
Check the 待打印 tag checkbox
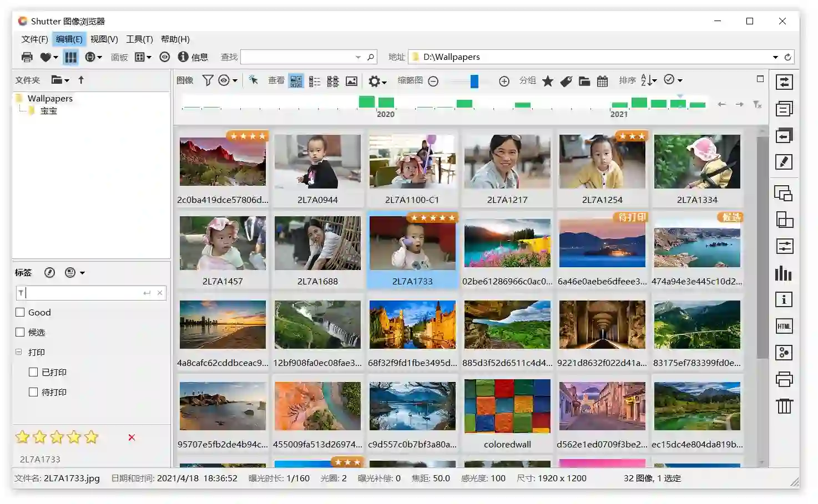click(33, 392)
